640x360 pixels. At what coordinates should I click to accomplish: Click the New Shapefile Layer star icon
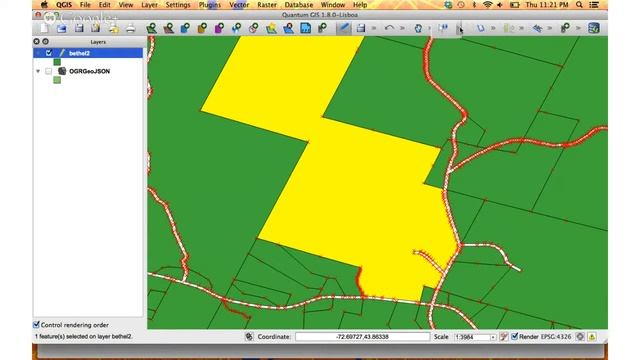pos(271,28)
